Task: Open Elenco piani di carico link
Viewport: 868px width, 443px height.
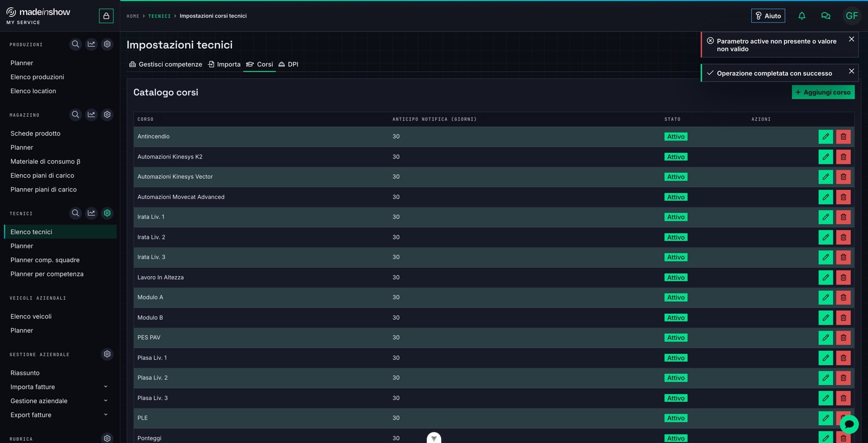Action: tap(42, 175)
